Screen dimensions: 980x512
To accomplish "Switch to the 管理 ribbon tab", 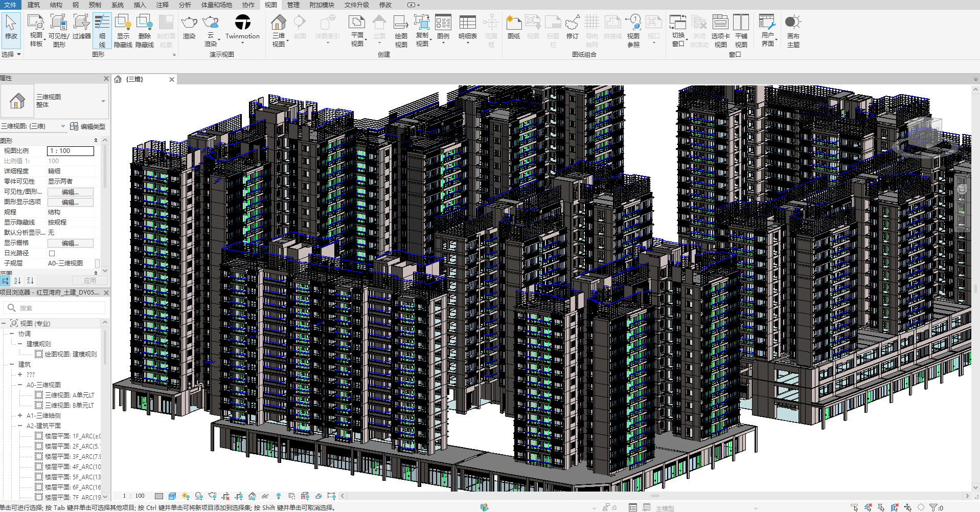I will coord(293,5).
